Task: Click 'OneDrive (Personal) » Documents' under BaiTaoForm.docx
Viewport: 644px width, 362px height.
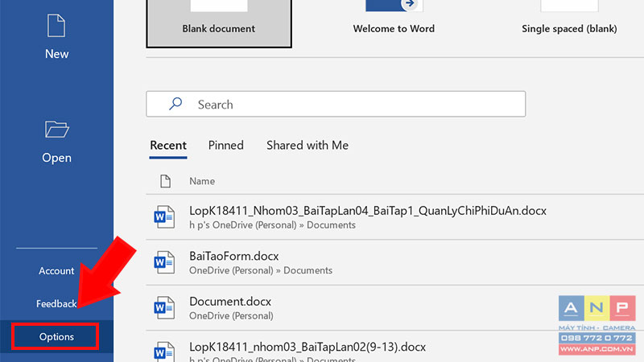Action: (261, 270)
